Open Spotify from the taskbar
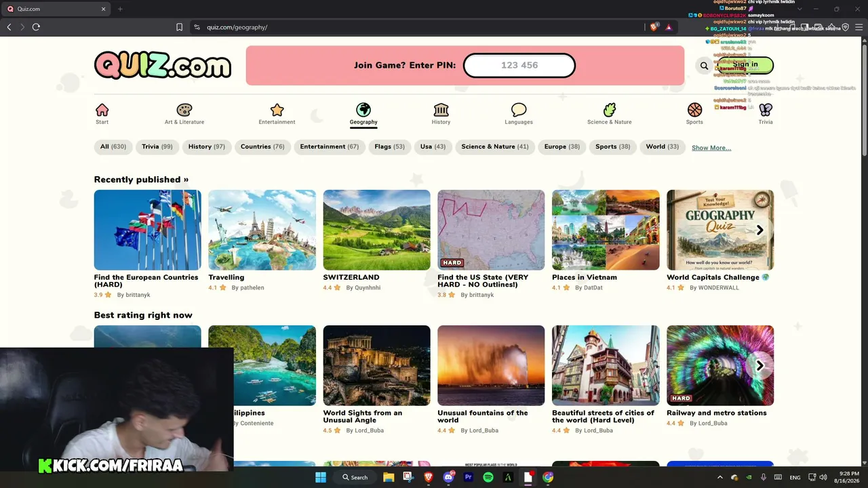The image size is (868, 488). coord(488,477)
